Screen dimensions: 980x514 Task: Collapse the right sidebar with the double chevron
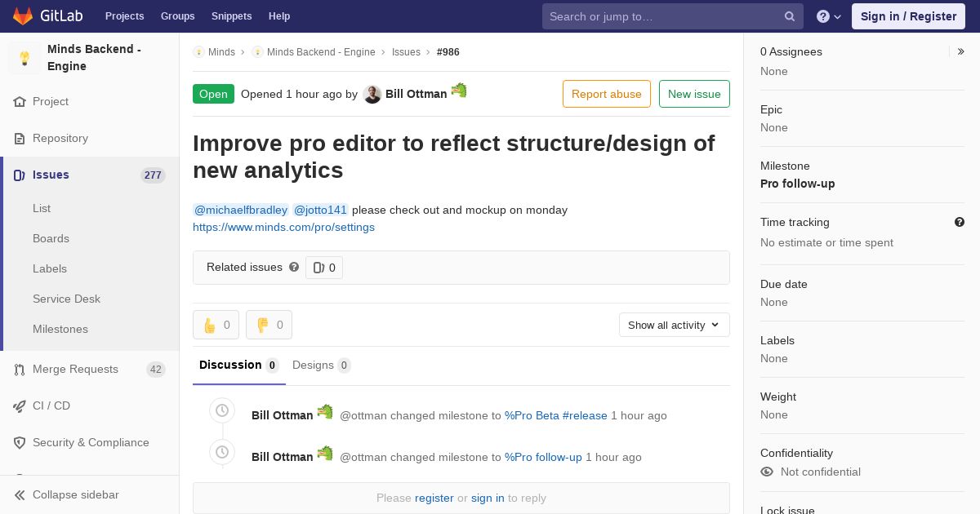coord(961,51)
